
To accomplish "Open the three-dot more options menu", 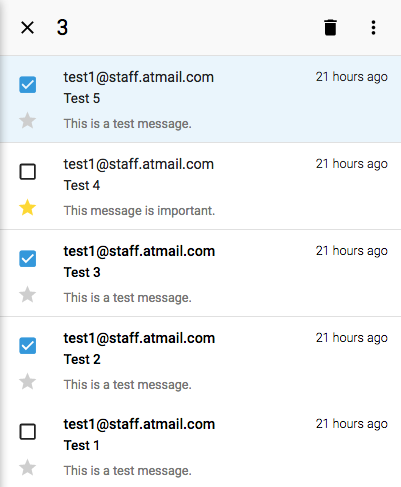I will [373, 27].
